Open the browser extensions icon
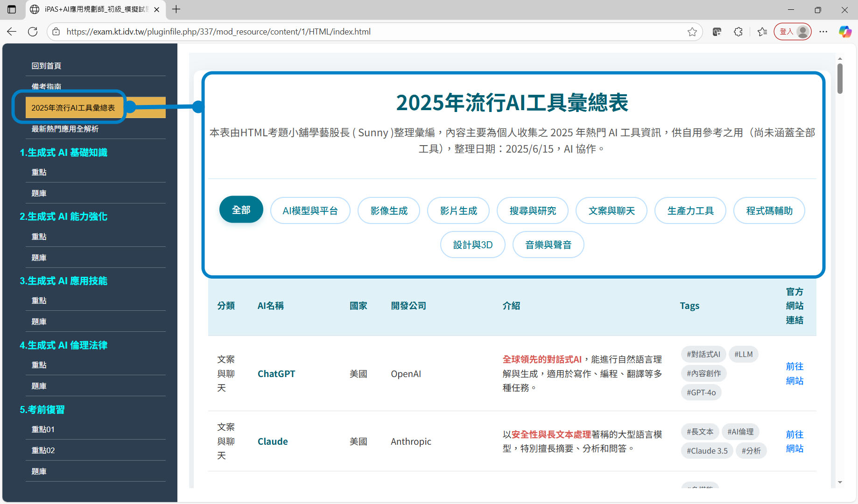Screen dimensions: 858x504 tap(738, 32)
